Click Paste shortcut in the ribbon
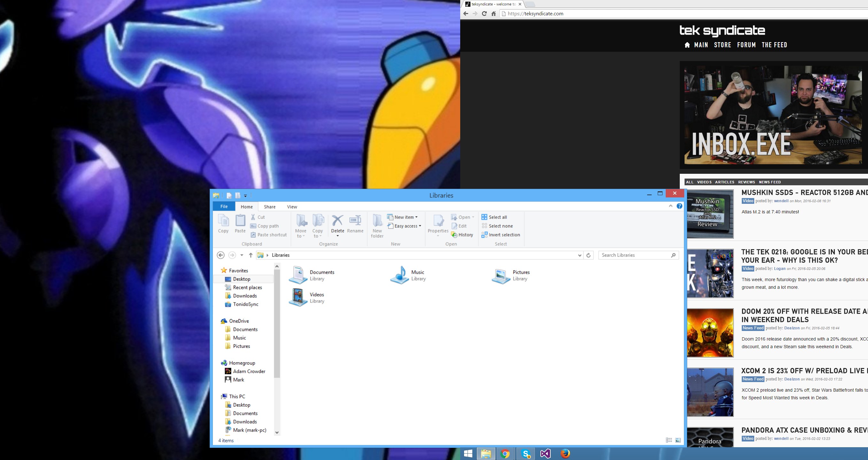The height and width of the screenshot is (460, 868). pyautogui.click(x=268, y=235)
